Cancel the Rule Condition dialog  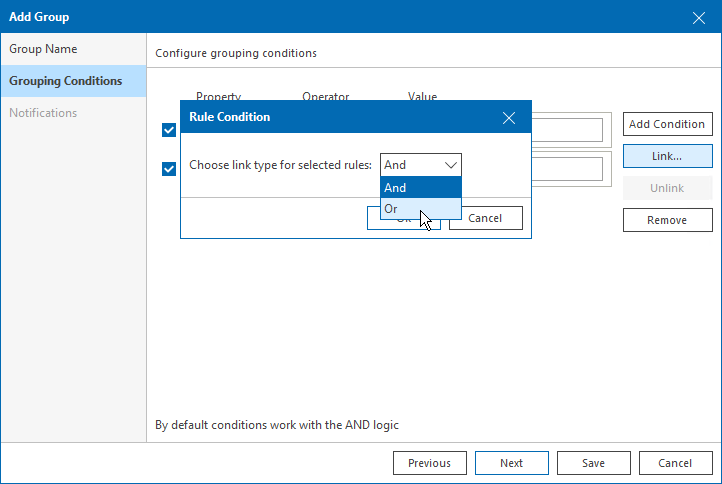[x=485, y=218]
